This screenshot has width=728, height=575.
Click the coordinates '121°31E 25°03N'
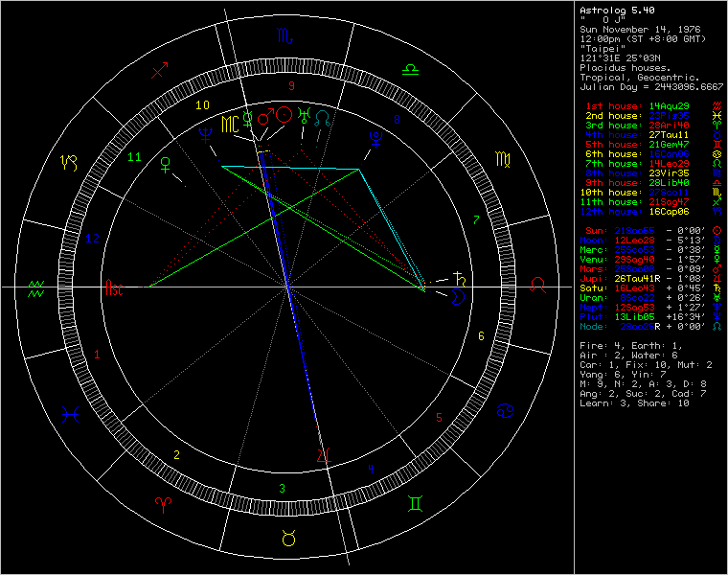(620, 58)
